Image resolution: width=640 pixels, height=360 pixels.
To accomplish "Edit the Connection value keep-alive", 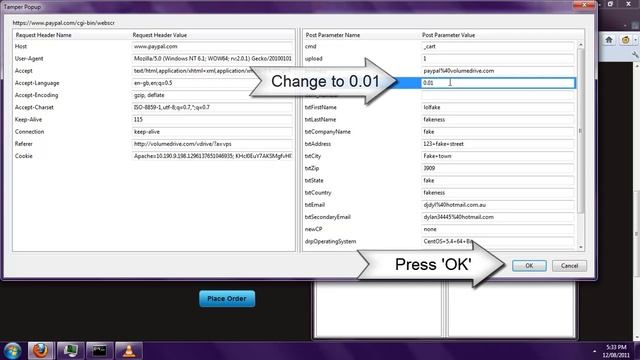I will click(x=212, y=132).
